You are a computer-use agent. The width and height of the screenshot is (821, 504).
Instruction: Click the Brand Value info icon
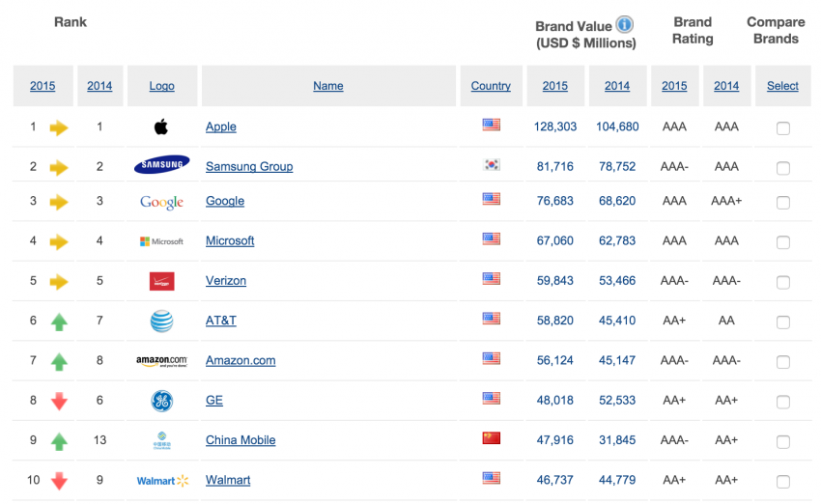(x=625, y=25)
